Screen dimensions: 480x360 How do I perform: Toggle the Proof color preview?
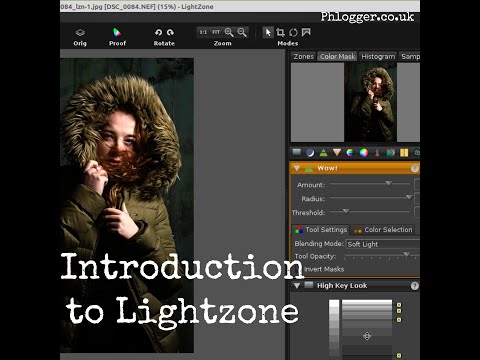coord(117,37)
